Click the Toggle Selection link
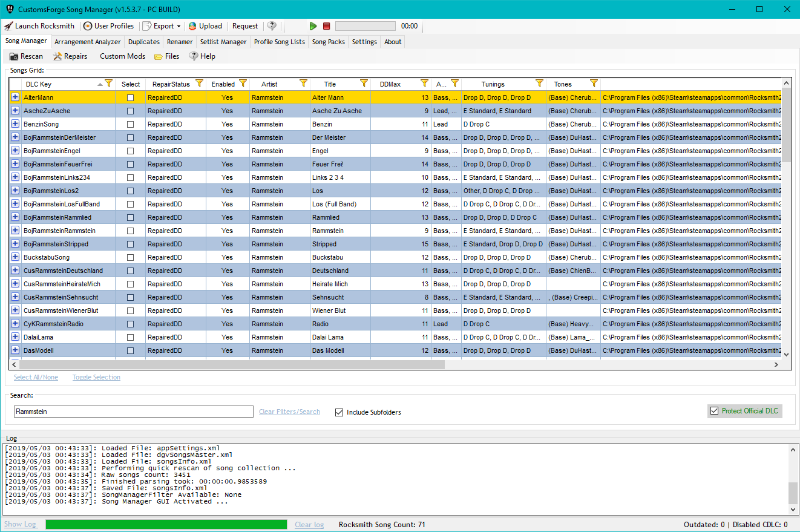 point(96,376)
